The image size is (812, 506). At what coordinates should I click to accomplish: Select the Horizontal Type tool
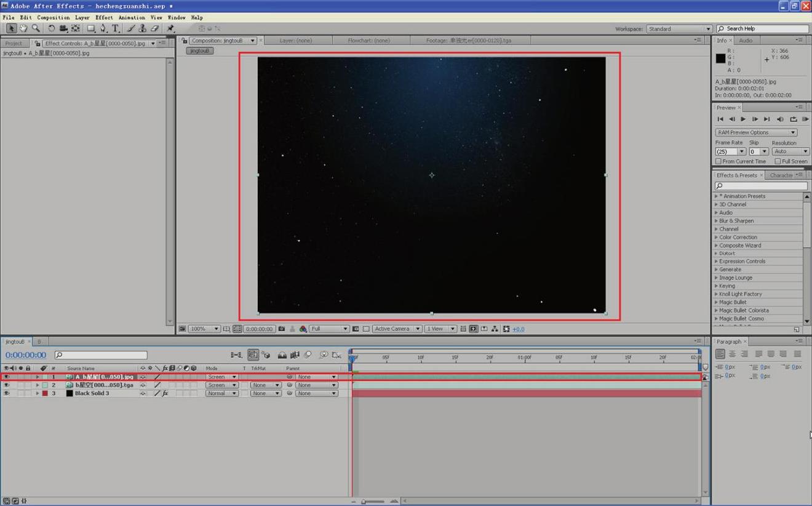(115, 28)
